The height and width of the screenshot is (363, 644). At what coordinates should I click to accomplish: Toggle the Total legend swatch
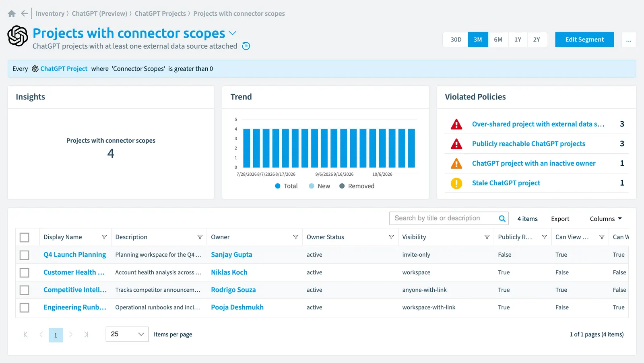click(278, 186)
